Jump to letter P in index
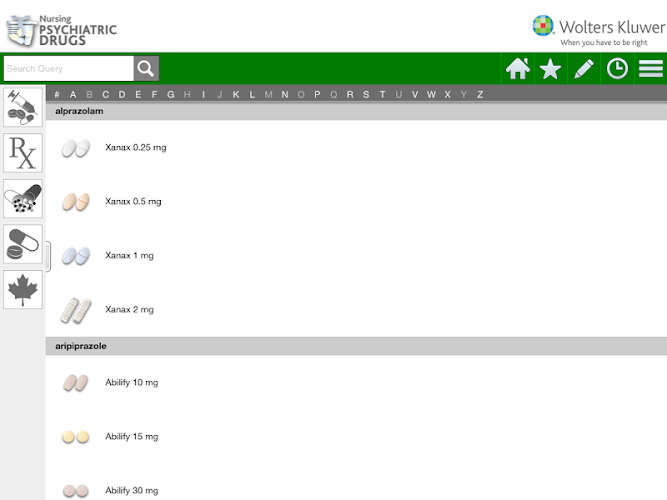This screenshot has width=667, height=500. pyautogui.click(x=317, y=94)
